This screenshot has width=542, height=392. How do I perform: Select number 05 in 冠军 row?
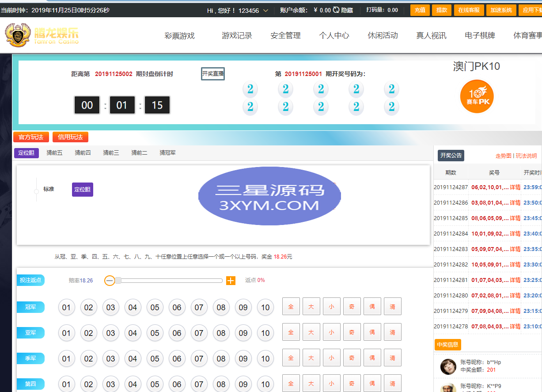155,308
